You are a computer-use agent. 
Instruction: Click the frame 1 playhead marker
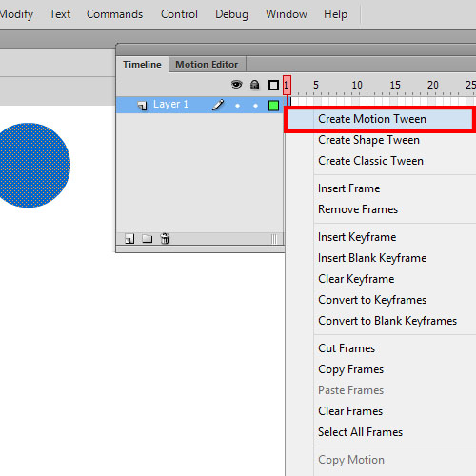click(x=287, y=85)
